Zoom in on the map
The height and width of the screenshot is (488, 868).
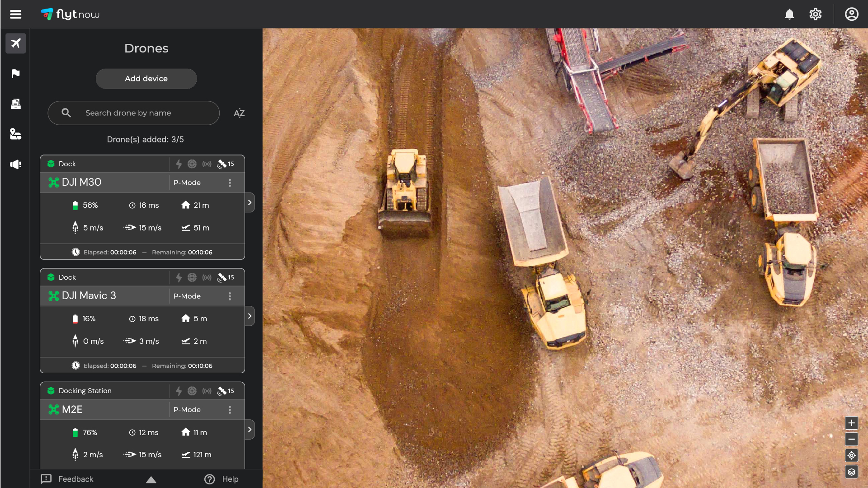coord(851,423)
